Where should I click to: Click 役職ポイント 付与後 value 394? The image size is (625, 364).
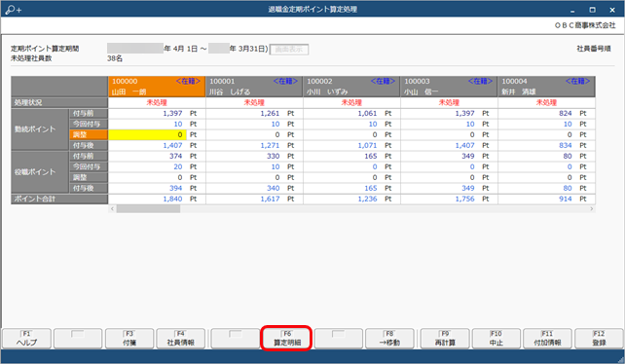click(175, 188)
